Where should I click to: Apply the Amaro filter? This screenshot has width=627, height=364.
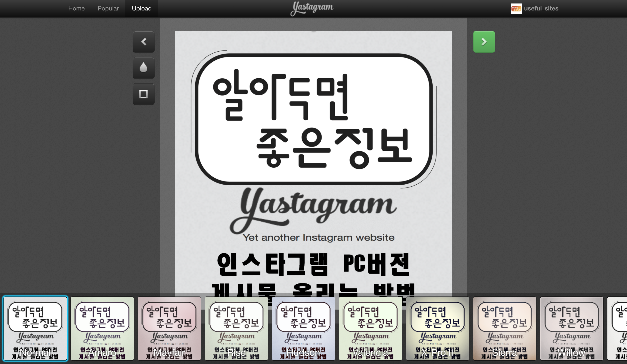pos(102,328)
